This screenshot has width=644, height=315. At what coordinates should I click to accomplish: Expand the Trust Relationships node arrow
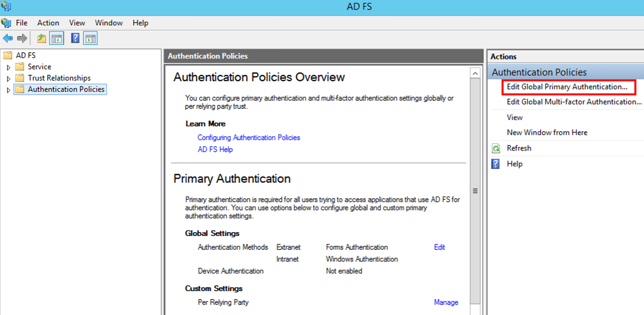(8, 79)
